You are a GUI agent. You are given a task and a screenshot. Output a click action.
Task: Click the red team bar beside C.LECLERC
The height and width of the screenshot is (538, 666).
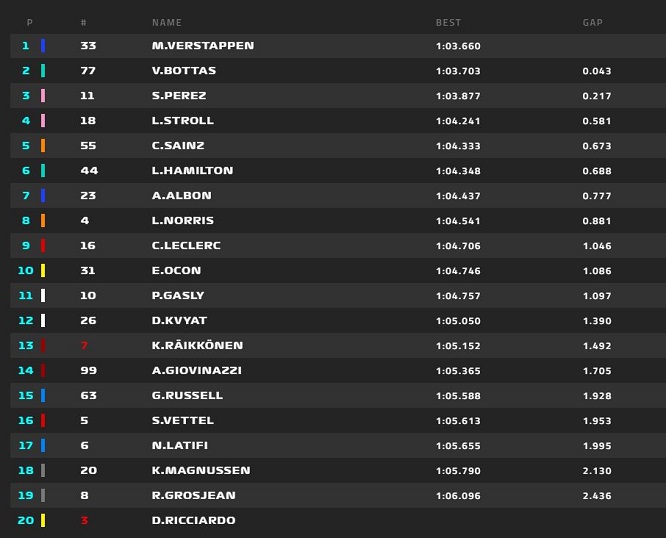[x=43, y=246]
